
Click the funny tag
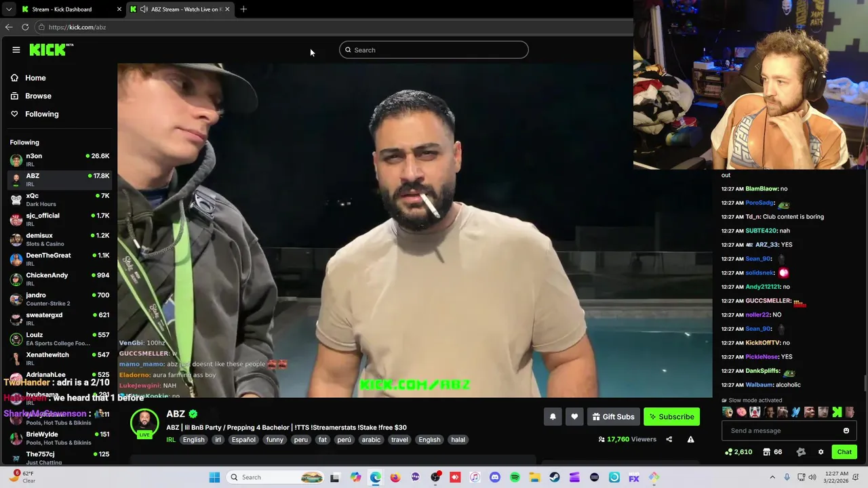point(275,440)
